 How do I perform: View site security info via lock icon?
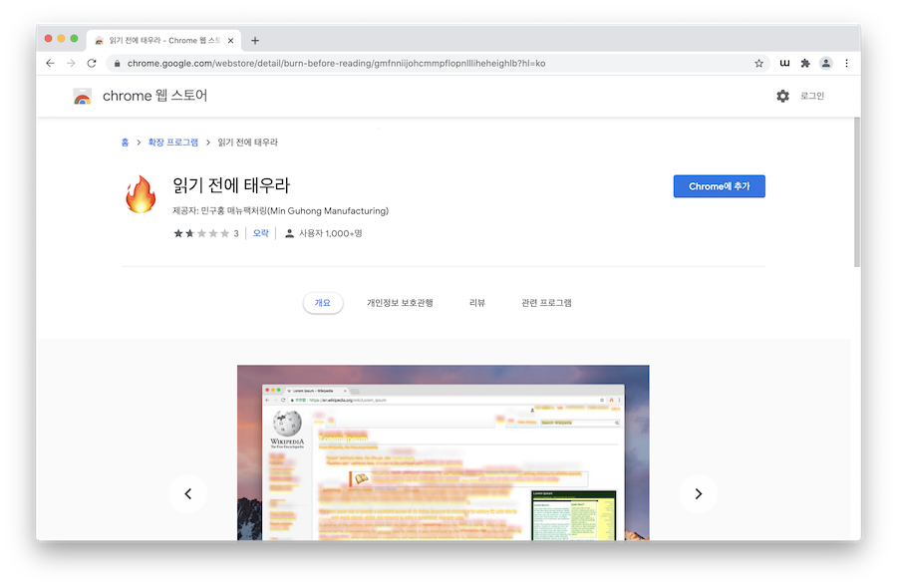pos(118,64)
